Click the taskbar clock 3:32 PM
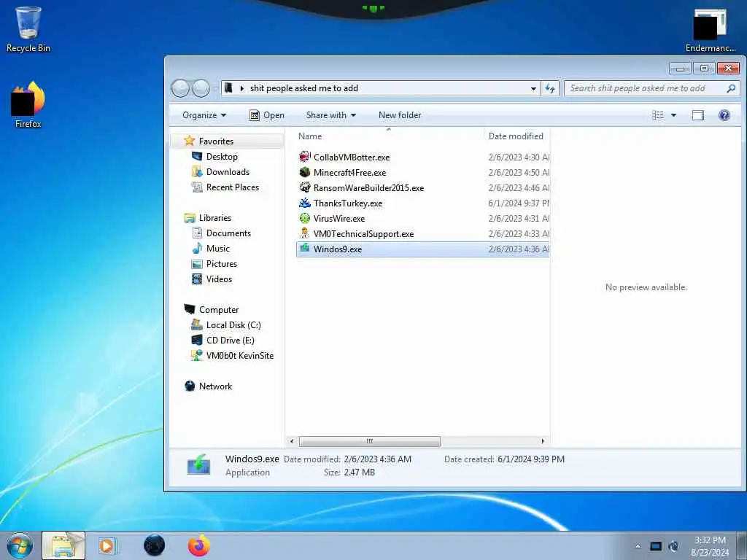 (710, 540)
